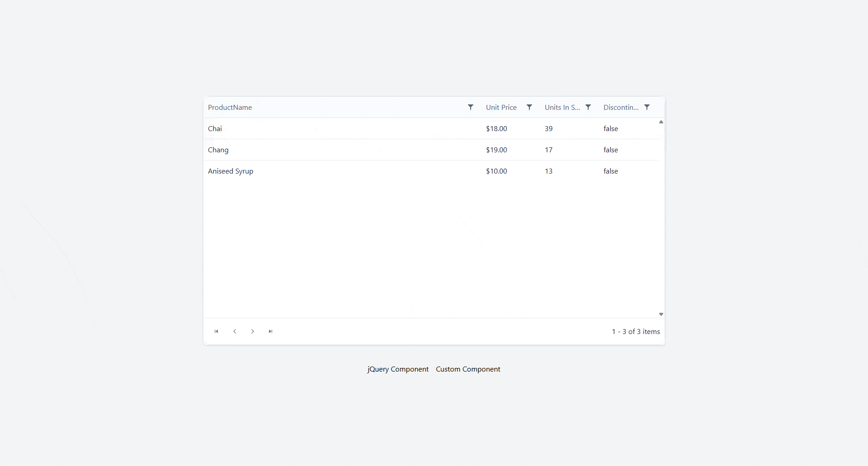
Task: Go to the previous page
Action: coord(235,331)
